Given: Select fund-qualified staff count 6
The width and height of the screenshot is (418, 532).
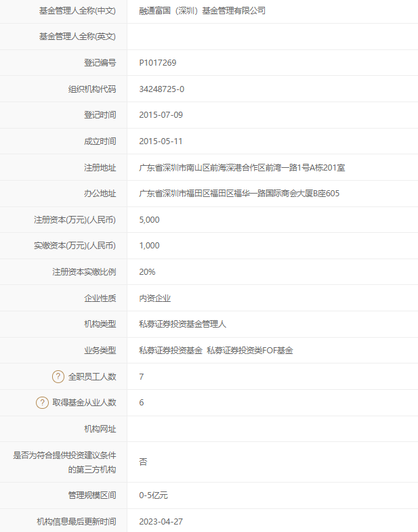Looking at the screenshot, I should click(x=142, y=403).
